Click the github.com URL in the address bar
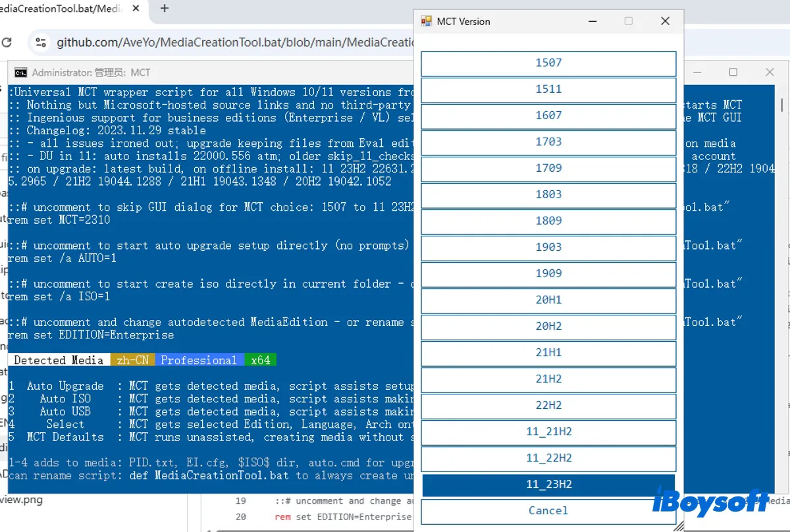790x532 pixels. [197, 41]
